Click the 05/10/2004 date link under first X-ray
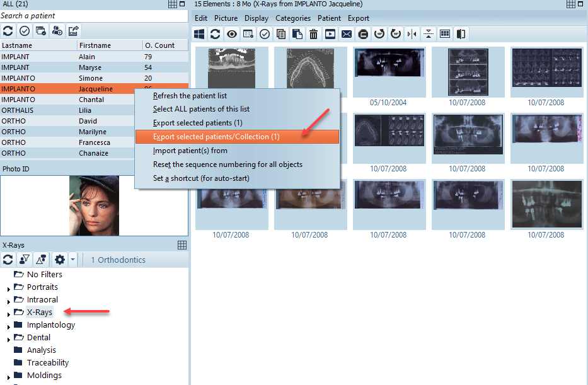The height and width of the screenshot is (385, 588). click(x=388, y=102)
